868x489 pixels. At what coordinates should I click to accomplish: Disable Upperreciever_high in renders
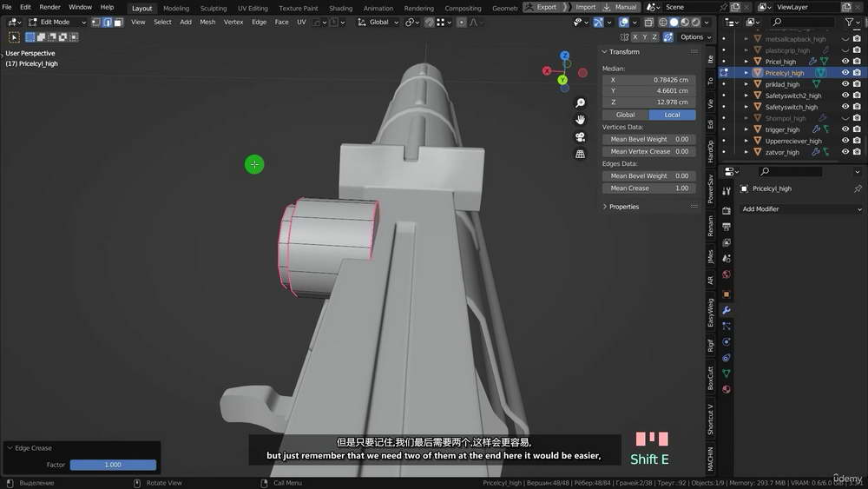click(857, 141)
